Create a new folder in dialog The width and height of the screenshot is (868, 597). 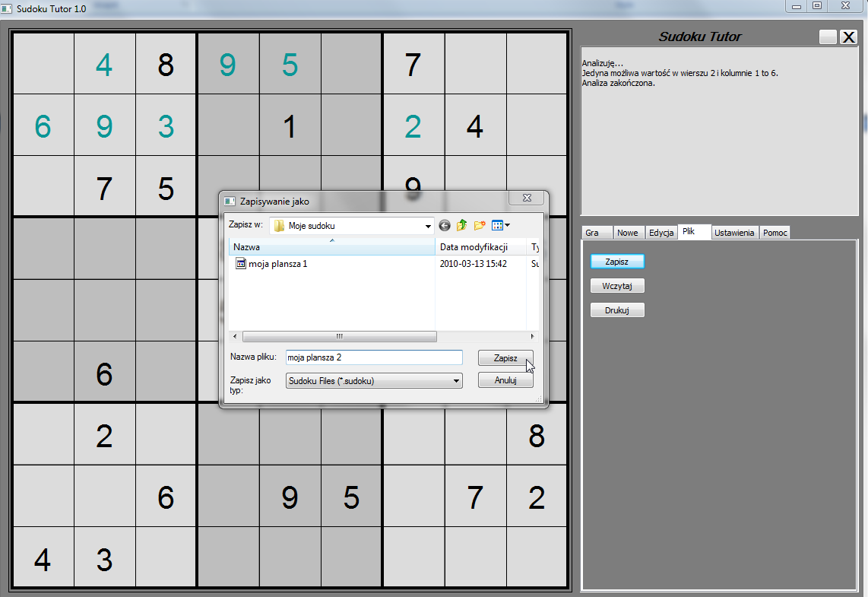tap(480, 225)
